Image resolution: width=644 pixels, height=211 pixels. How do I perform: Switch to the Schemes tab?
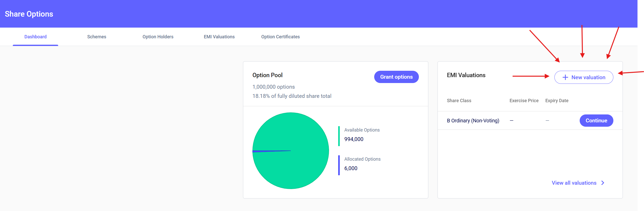coord(96,37)
